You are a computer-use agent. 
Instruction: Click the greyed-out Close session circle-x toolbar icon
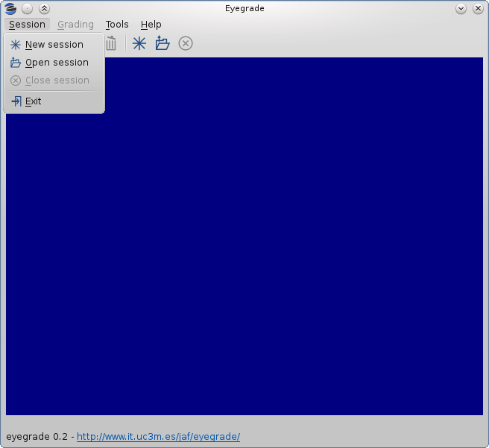(186, 43)
